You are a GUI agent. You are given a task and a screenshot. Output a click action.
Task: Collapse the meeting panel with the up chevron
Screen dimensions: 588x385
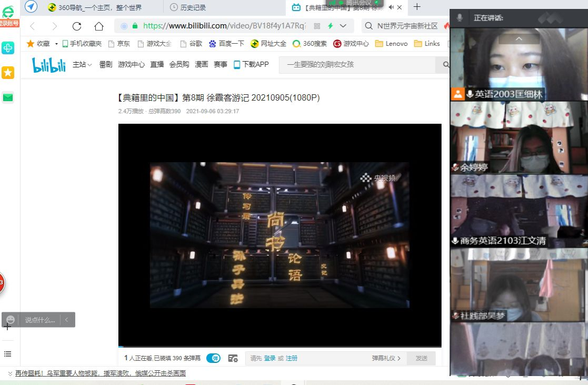tap(519, 38)
